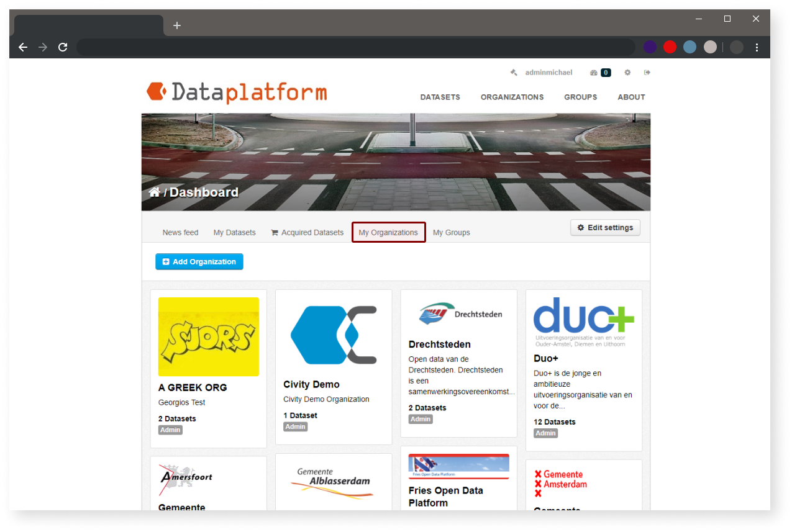Reload the page with refresh icon
792x532 pixels.
tap(63, 47)
